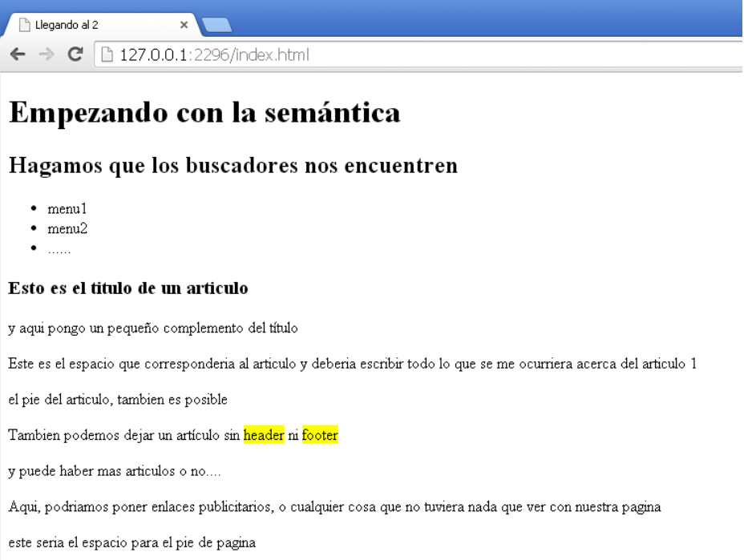Click the page icon inside the address bar
The image size is (744, 560).
(x=107, y=55)
